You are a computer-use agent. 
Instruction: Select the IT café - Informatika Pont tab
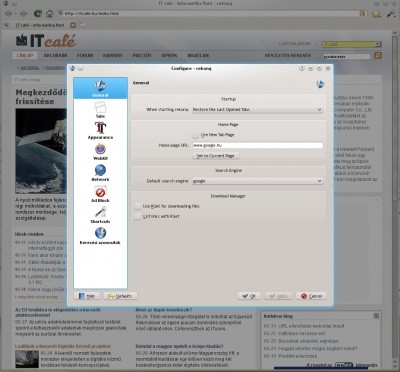(40, 25)
